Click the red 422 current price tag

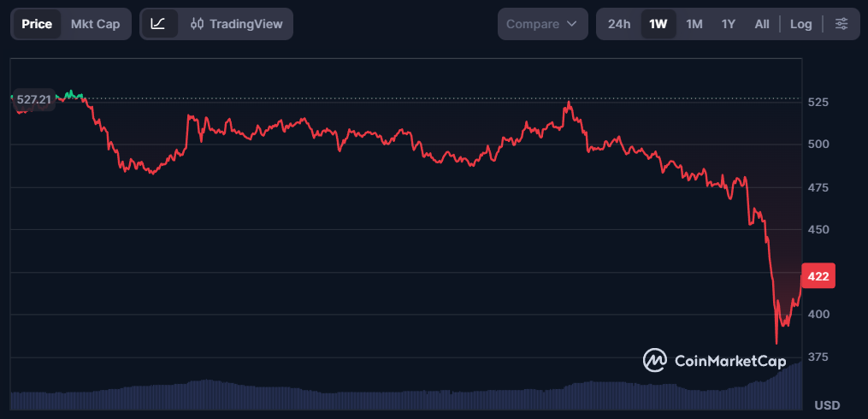(x=817, y=276)
